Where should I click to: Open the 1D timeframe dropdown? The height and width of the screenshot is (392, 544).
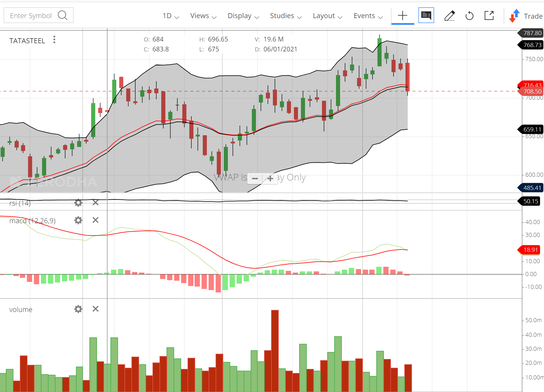point(171,16)
